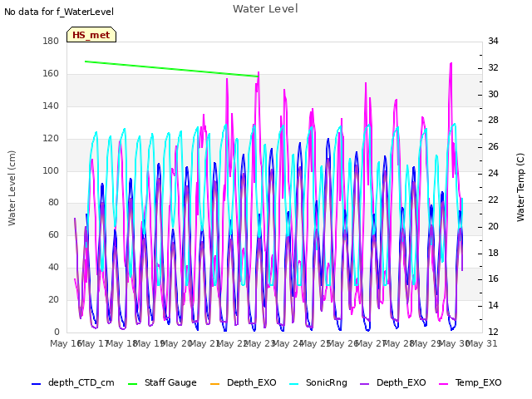
Task: Click the orange Depth_EXO legend label
Action: pos(252,382)
